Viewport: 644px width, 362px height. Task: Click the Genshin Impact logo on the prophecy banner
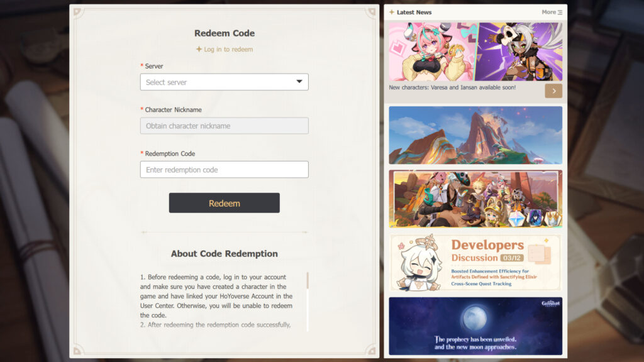pos(552,303)
